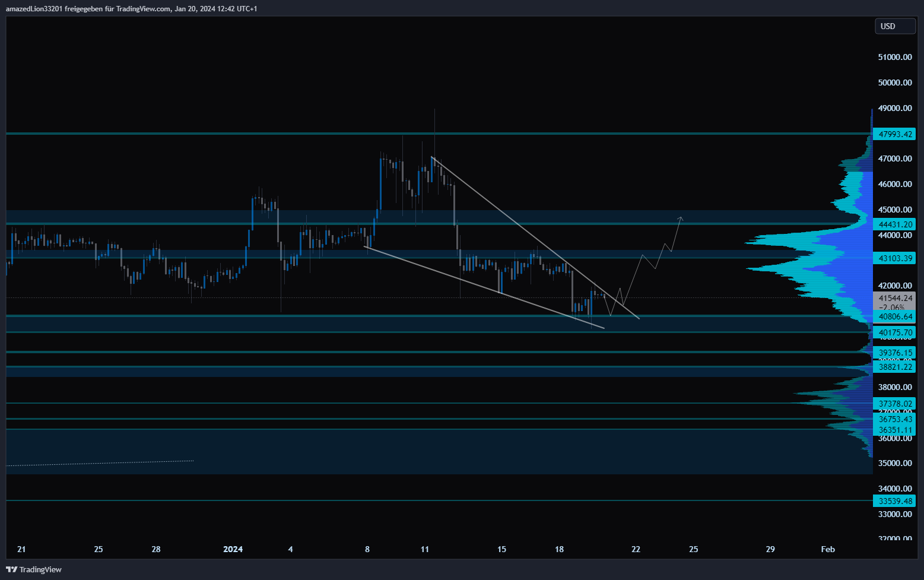
Task: Click the 29 date label on time axis
Action: (x=770, y=549)
